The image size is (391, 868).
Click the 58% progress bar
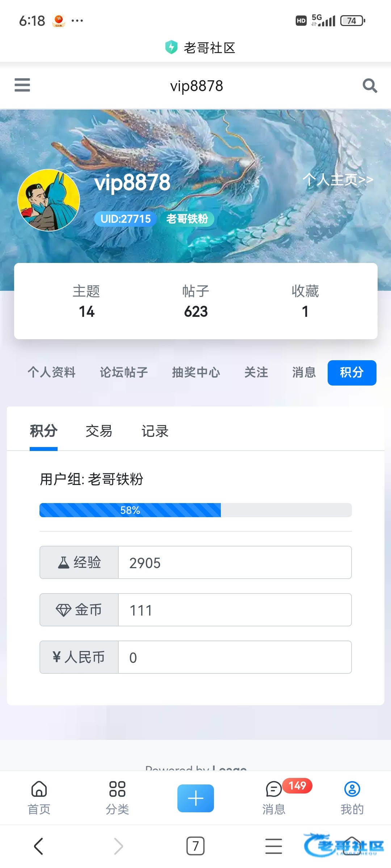(195, 510)
